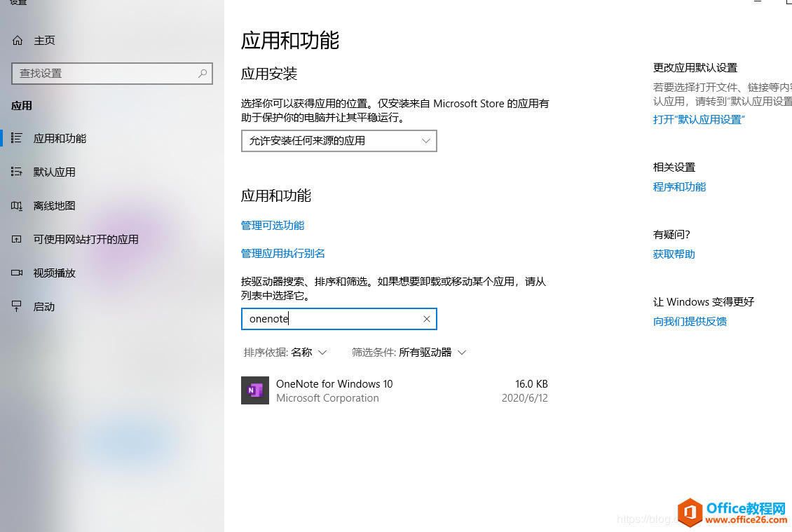Expand the OneNote for Windows 10 list entry
792x532 pixels.
tap(392, 390)
